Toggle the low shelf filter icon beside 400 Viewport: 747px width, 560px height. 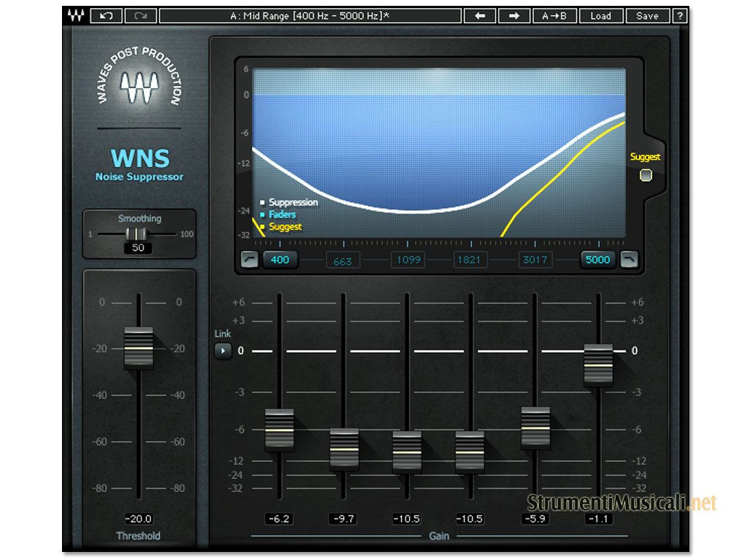coord(249,260)
